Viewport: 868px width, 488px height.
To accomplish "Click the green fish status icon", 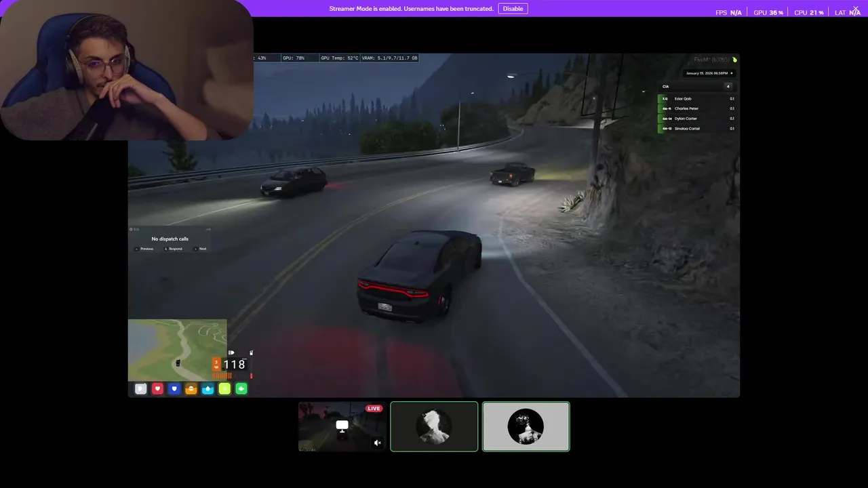I will click(241, 389).
